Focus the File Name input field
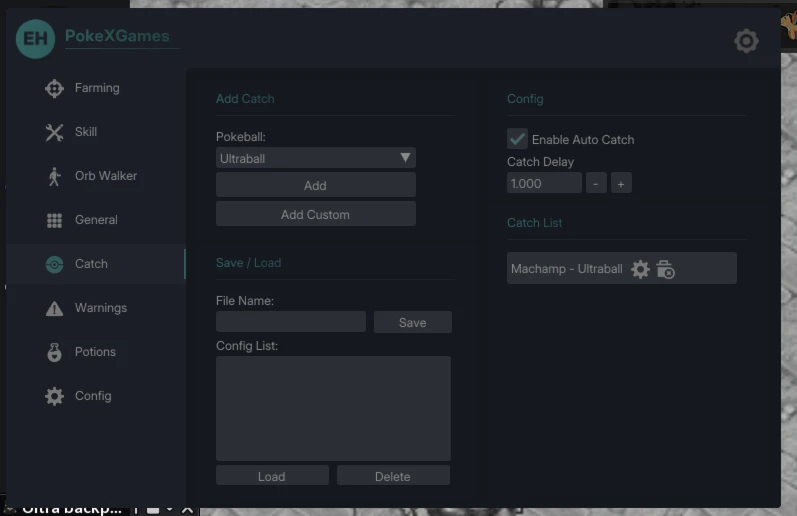This screenshot has height=516, width=797. 291,322
